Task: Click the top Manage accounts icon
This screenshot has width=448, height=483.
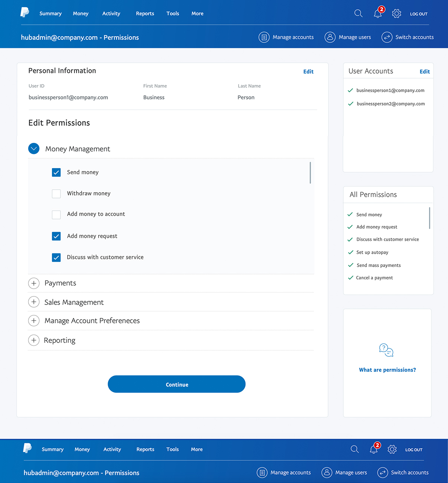Action: point(264,37)
